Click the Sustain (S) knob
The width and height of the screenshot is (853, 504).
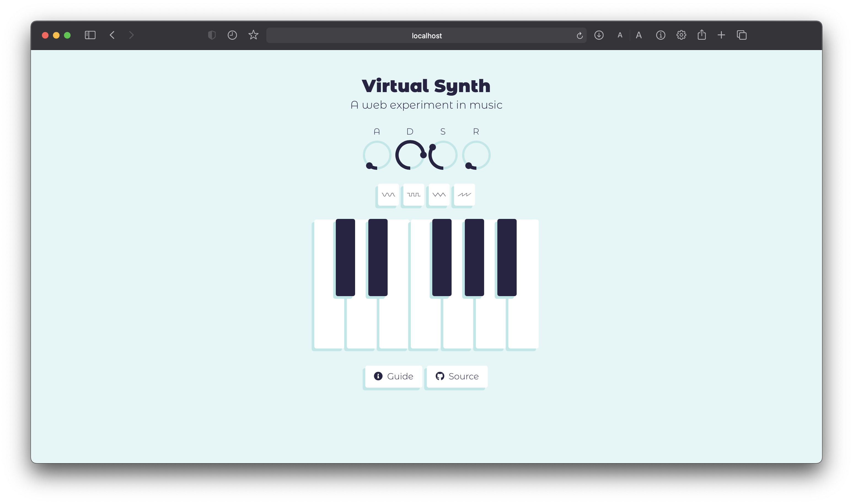443,155
